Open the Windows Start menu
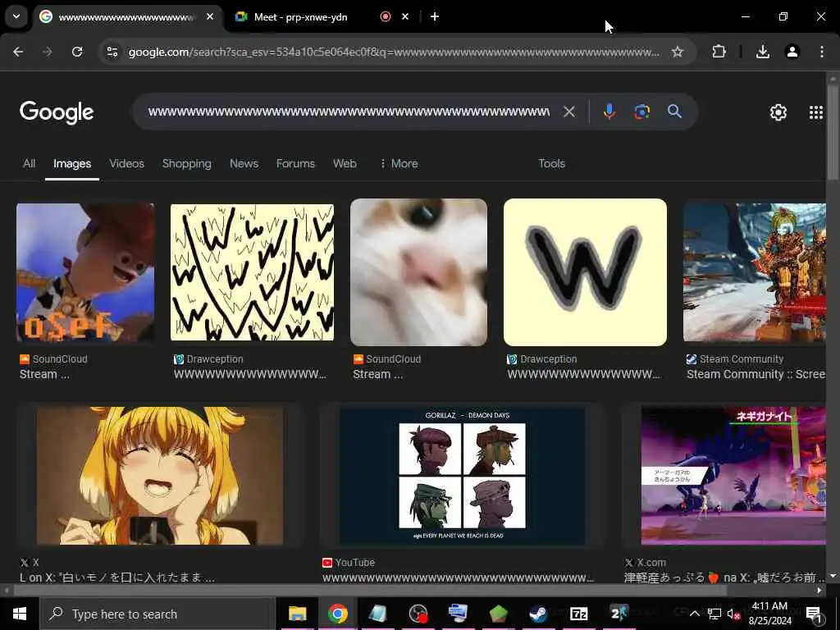 click(x=20, y=614)
